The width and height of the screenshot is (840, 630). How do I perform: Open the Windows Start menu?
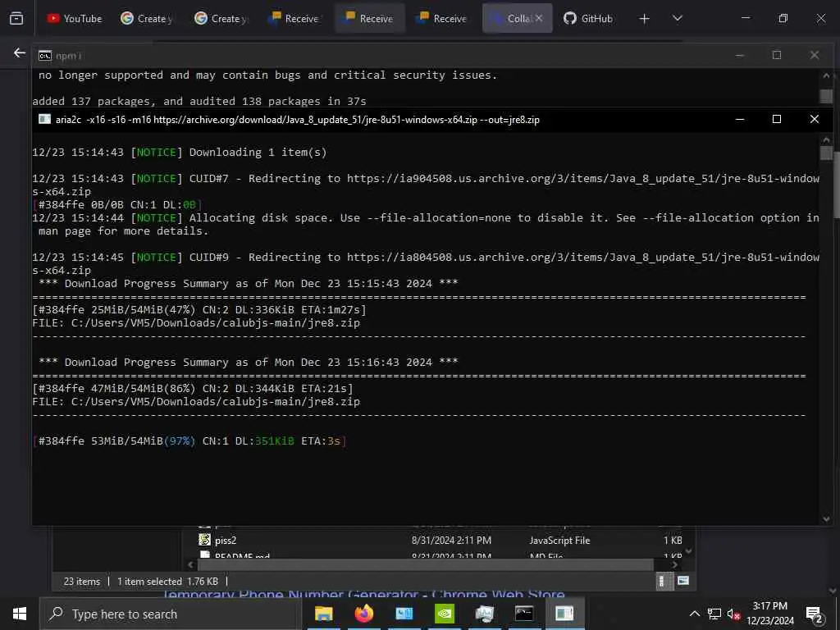(20, 614)
